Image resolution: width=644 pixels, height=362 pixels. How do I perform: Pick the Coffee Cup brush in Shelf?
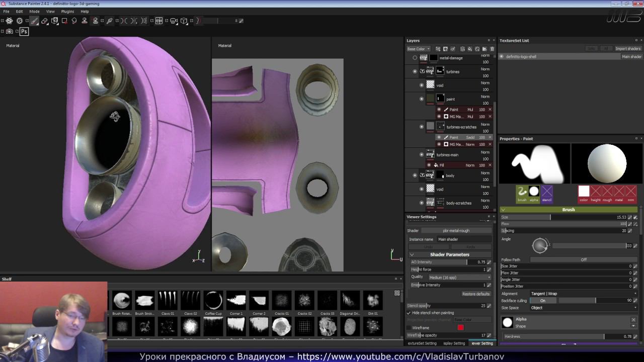(213, 301)
